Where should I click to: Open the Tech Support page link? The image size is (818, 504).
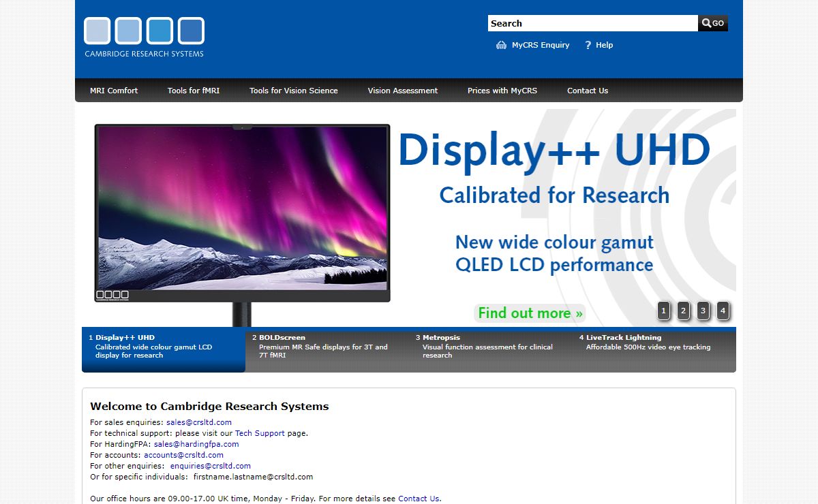coord(260,433)
